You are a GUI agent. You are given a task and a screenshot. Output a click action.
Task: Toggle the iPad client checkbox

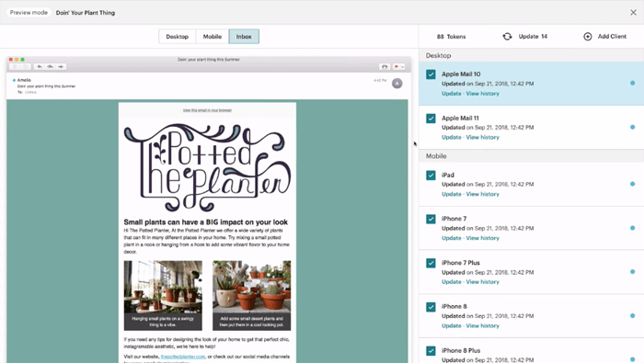click(x=431, y=176)
